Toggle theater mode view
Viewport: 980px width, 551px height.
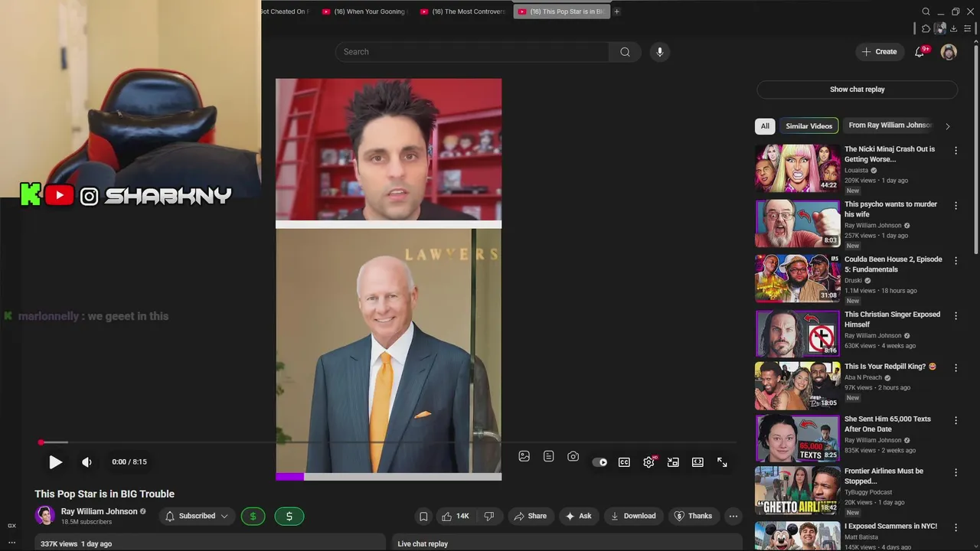(697, 462)
